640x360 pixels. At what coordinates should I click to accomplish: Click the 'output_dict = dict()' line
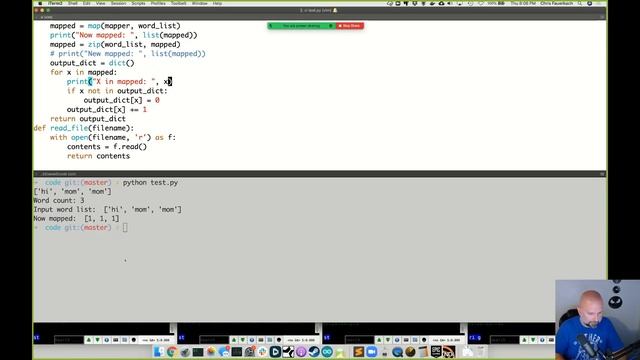[92, 63]
